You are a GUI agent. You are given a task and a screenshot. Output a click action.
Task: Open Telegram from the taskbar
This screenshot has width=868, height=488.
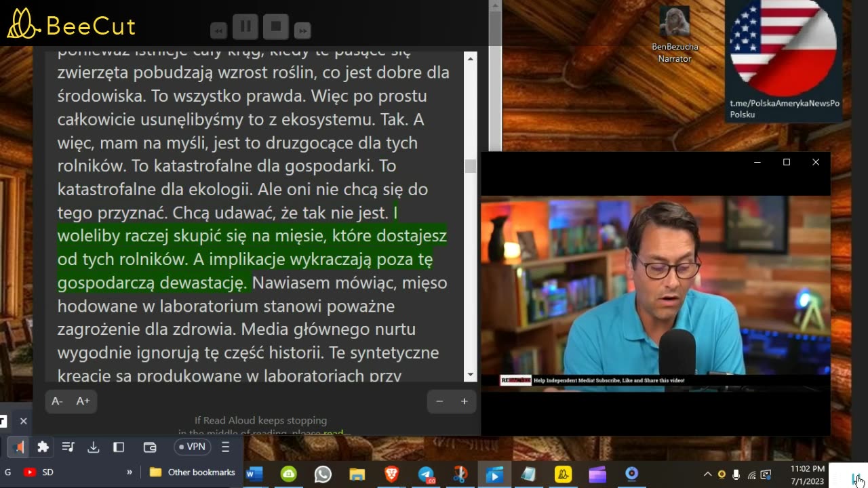click(x=426, y=474)
